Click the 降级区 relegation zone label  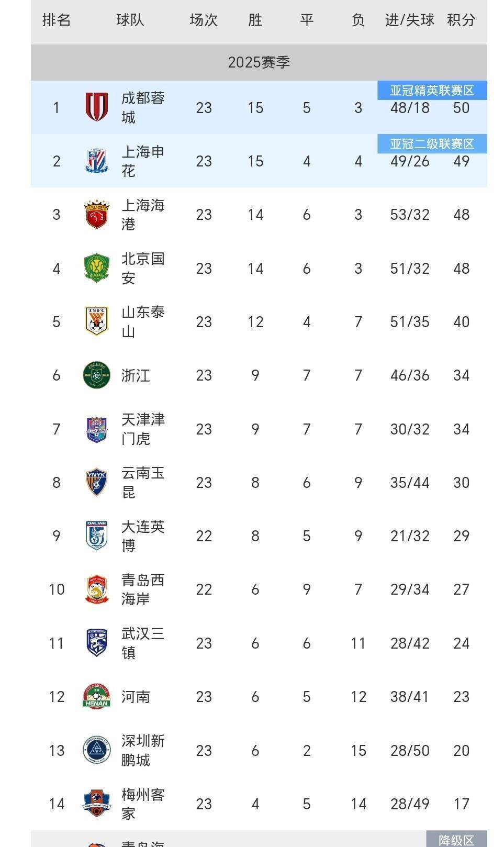click(456, 839)
